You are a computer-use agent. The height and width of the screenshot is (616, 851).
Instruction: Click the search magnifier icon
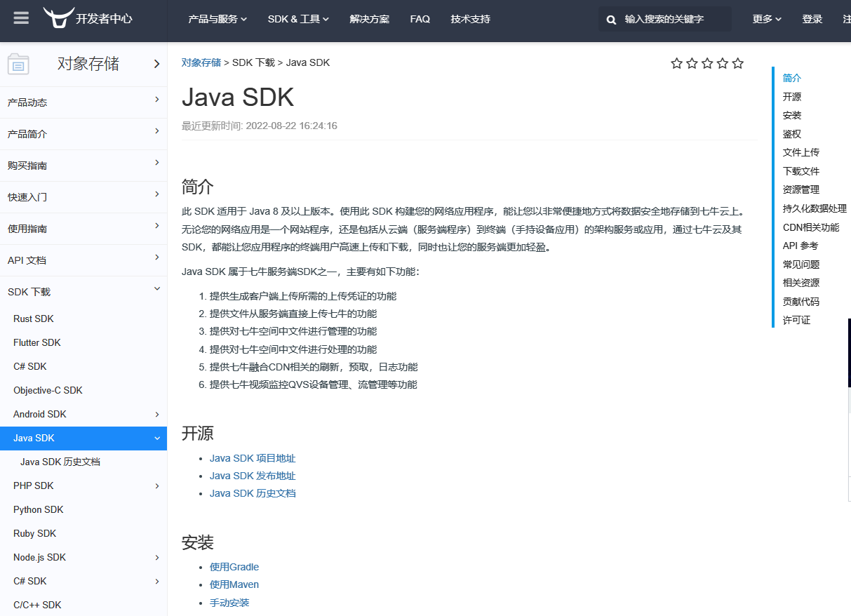point(611,20)
